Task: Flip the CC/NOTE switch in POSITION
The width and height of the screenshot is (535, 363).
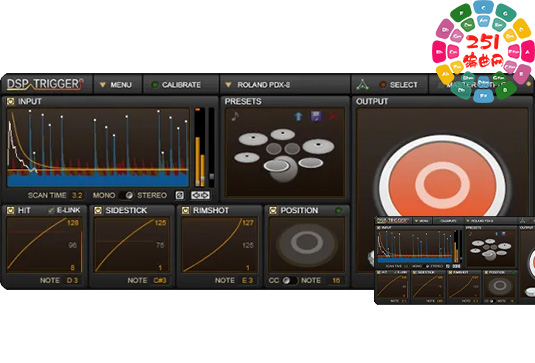Action: [289, 280]
